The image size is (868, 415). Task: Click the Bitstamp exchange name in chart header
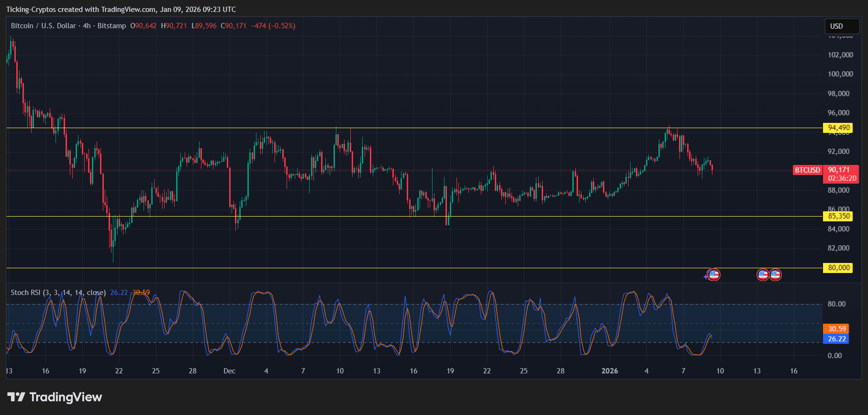(111, 26)
